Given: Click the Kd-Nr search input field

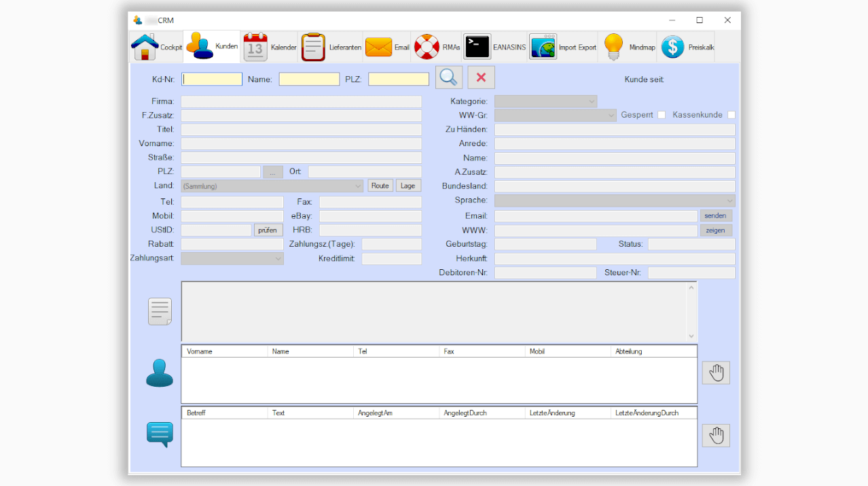Looking at the screenshot, I should [212, 80].
